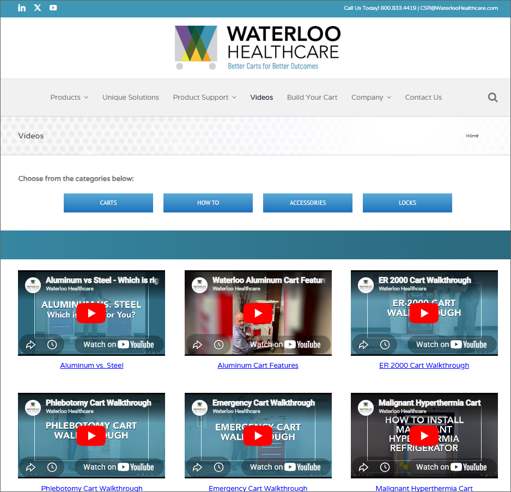Play the ER 2000 Cart Walkthrough video
511x492 pixels.
424,313
